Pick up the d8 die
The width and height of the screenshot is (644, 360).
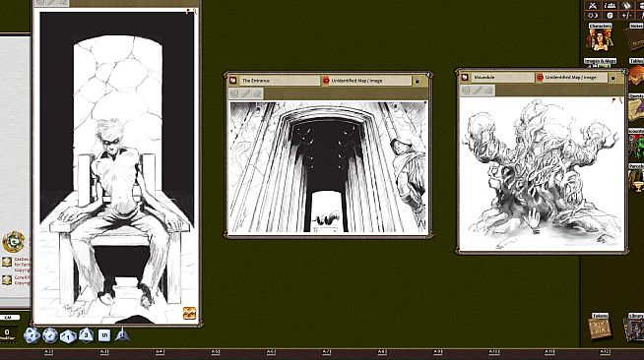pyautogui.click(x=86, y=335)
